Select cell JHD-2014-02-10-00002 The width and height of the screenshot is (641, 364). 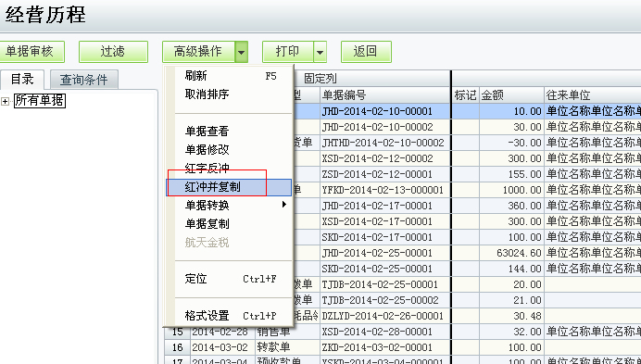point(385,127)
